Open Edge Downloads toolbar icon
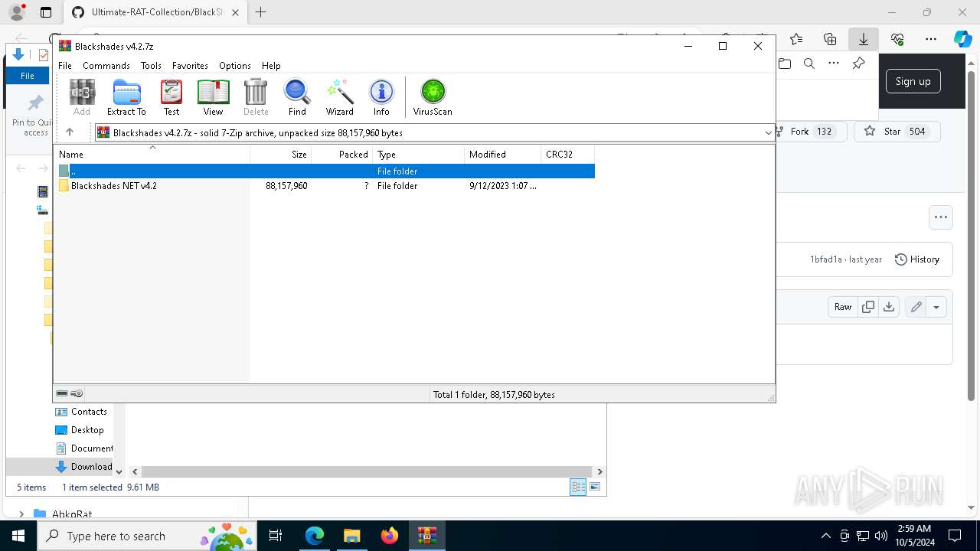 point(864,39)
